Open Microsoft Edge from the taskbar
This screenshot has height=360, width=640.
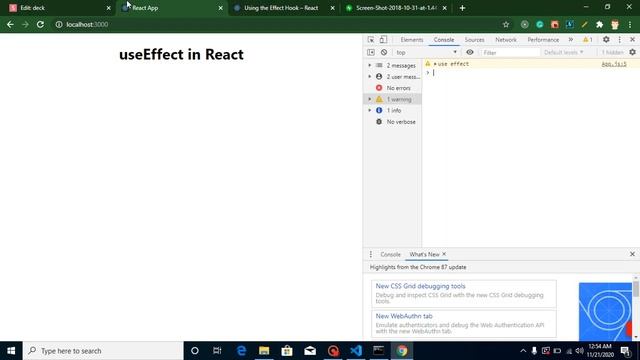[241, 351]
